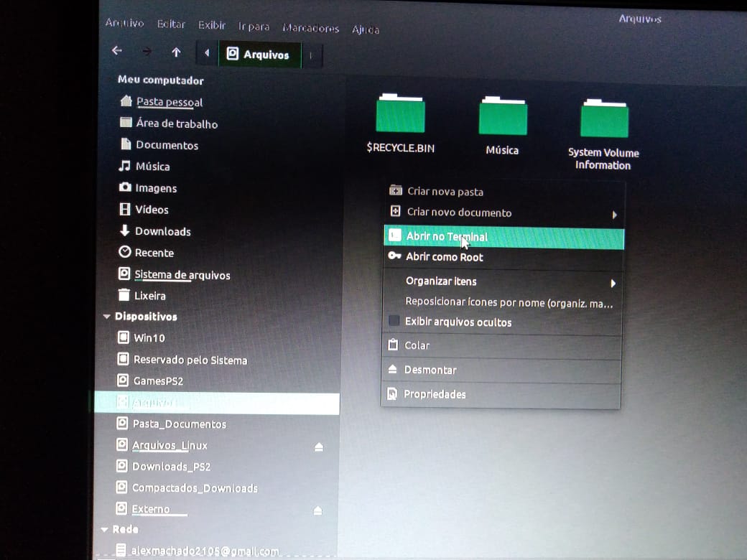Open Área de trabalho in the sidebar
Screen dimensions: 747x560
169,123
